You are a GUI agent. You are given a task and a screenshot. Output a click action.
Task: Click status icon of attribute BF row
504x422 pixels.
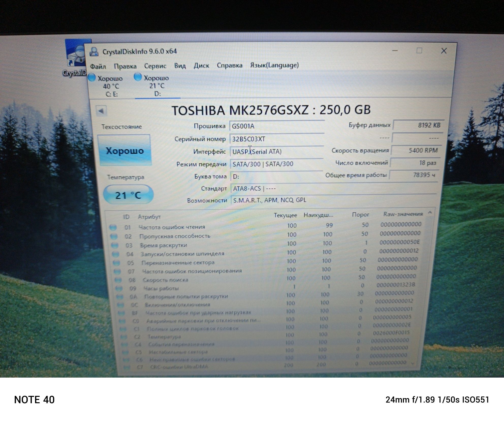pyautogui.click(x=121, y=313)
